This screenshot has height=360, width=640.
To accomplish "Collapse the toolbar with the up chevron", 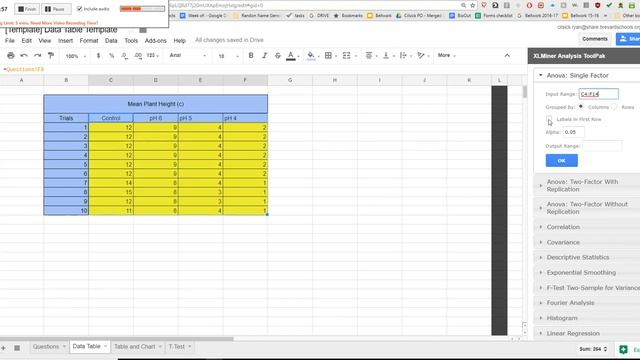I will pyautogui.click(x=507, y=56).
